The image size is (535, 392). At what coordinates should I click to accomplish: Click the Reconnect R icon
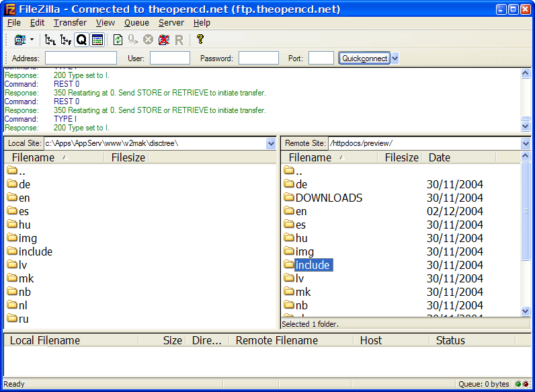[x=179, y=40]
